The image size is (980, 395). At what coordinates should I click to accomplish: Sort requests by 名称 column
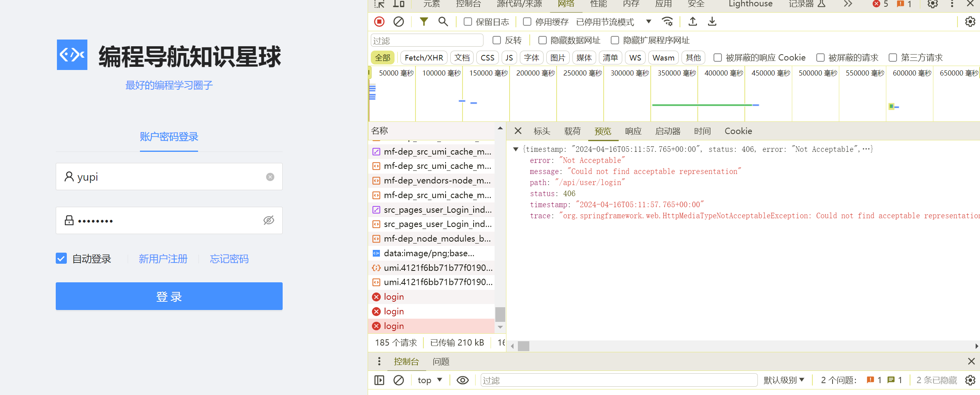(431, 130)
